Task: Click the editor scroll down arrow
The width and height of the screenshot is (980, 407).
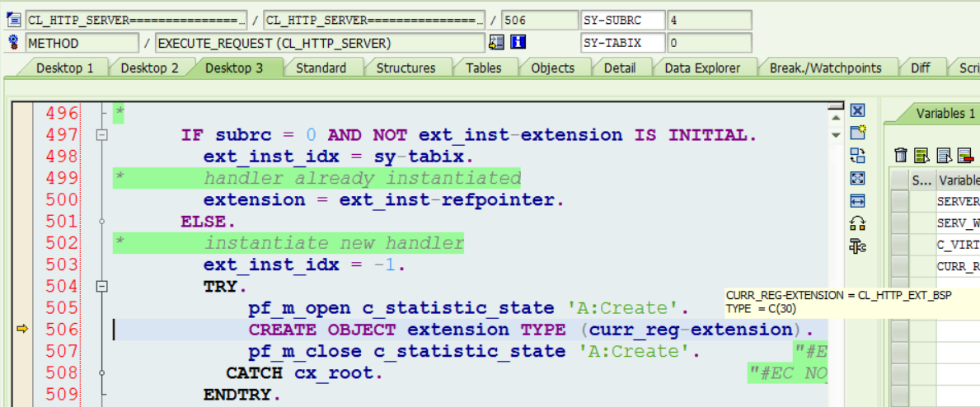Action: pyautogui.click(x=836, y=134)
